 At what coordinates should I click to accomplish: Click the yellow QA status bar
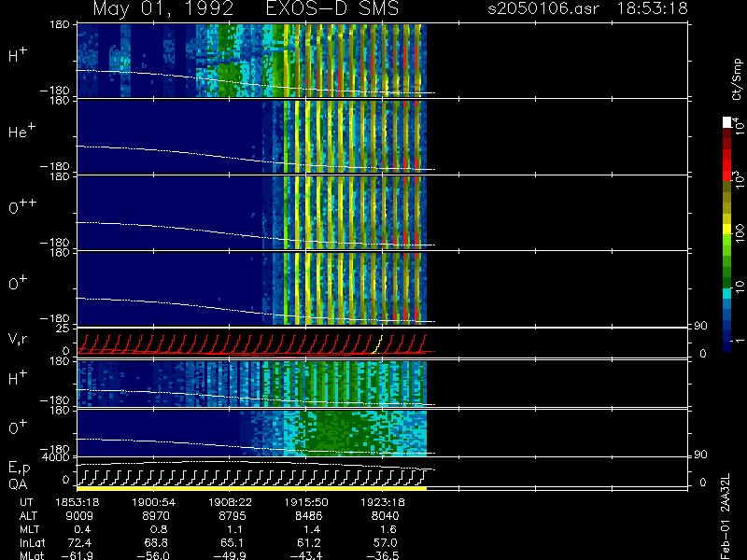click(x=251, y=488)
